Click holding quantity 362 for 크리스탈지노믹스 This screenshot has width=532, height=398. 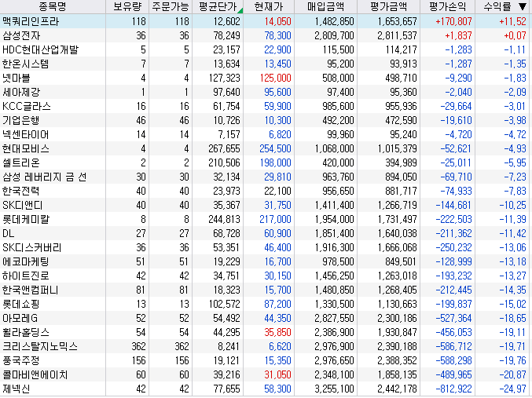(139, 346)
